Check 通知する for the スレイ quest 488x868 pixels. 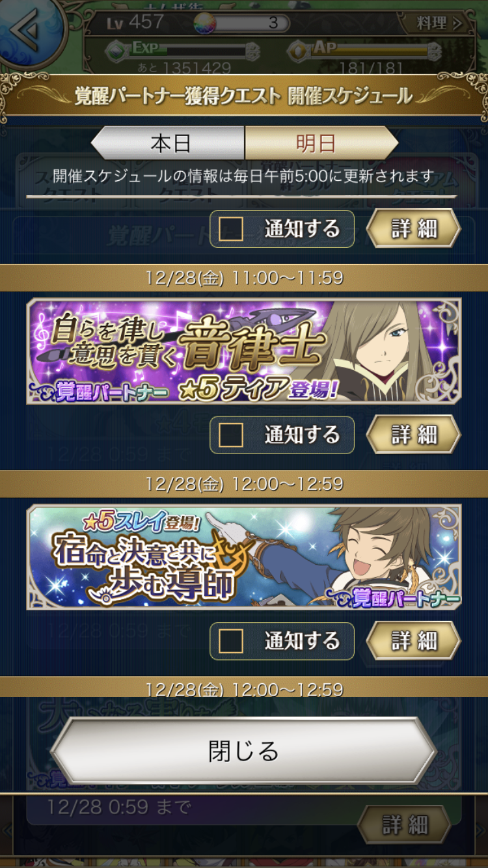click(231, 642)
